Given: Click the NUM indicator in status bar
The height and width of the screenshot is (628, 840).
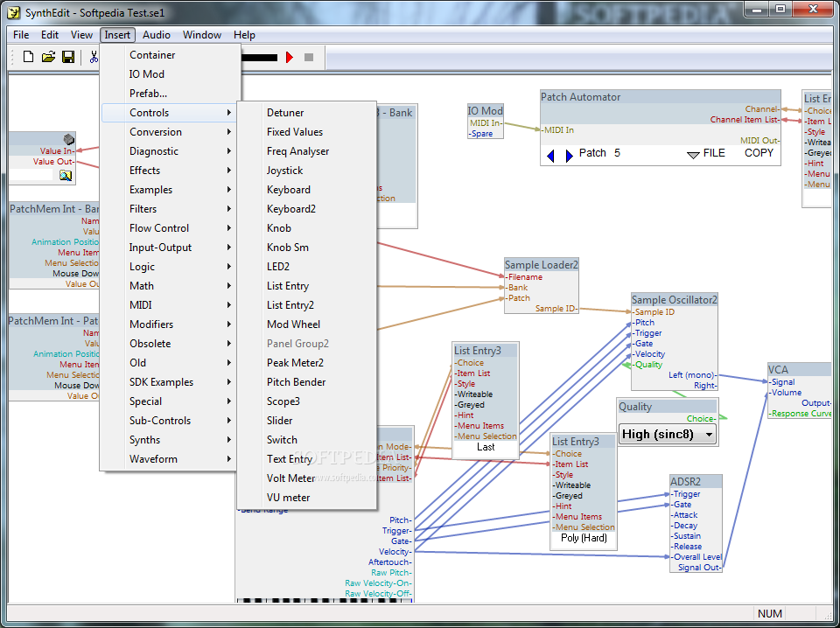Looking at the screenshot, I should [770, 613].
